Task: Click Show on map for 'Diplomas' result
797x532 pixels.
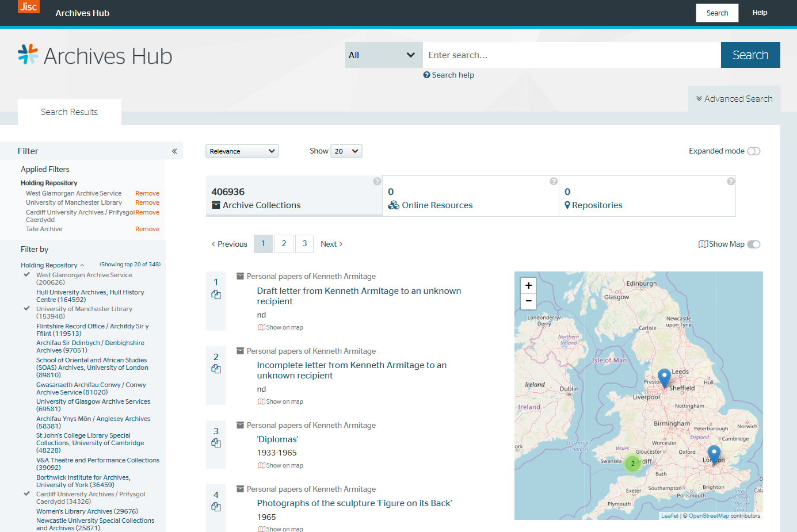Action: coord(280,465)
